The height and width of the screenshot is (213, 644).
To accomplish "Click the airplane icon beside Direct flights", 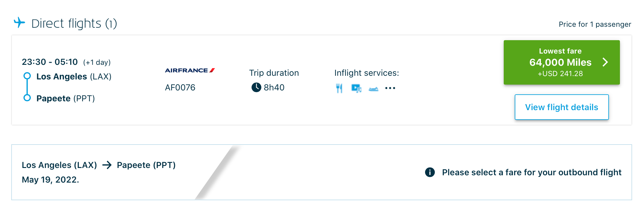I will click(20, 23).
